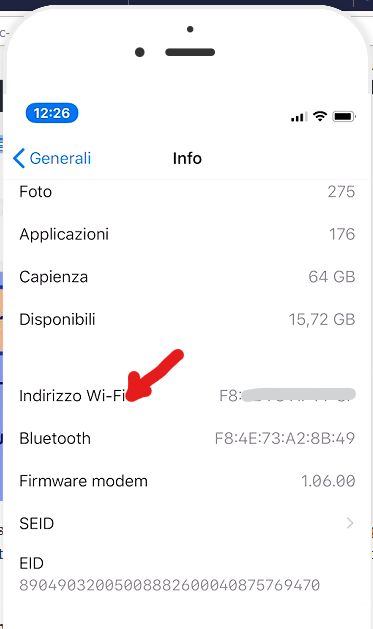The image size is (373, 629).
Task: Select the Firmware modem row
Action: click(187, 481)
